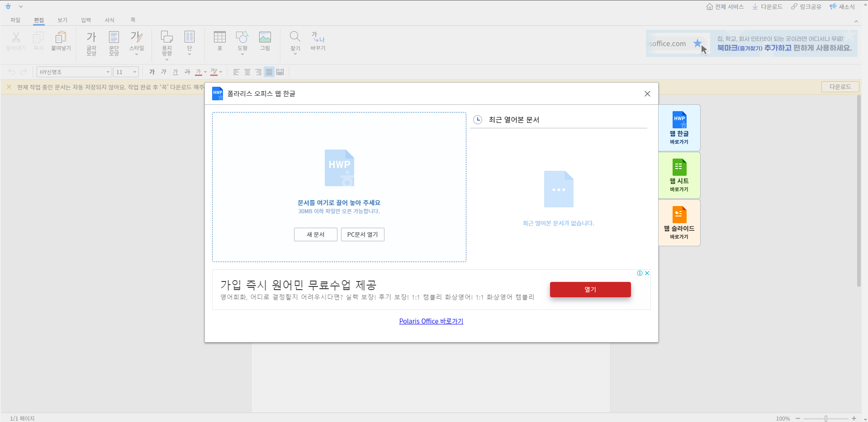This screenshot has width=868, height=422.
Task: Center align paragraph
Action: 247,72
